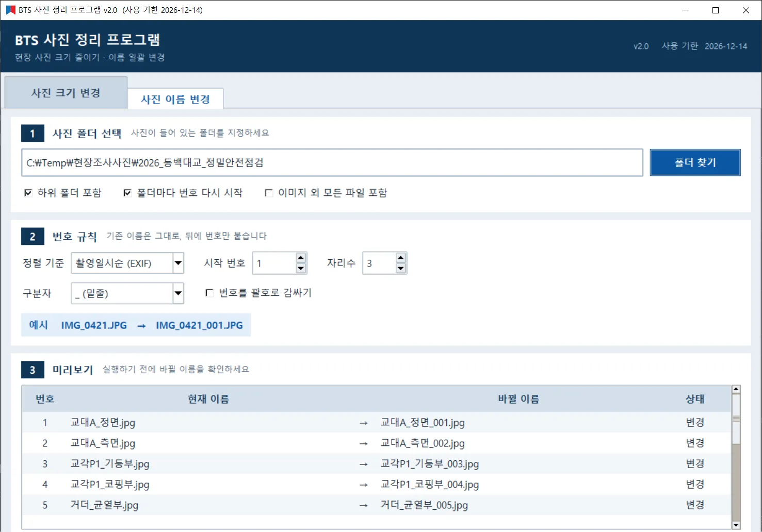Image resolution: width=762 pixels, height=532 pixels.
Task: Click the BTS app icon in title bar
Action: [x=10, y=10]
